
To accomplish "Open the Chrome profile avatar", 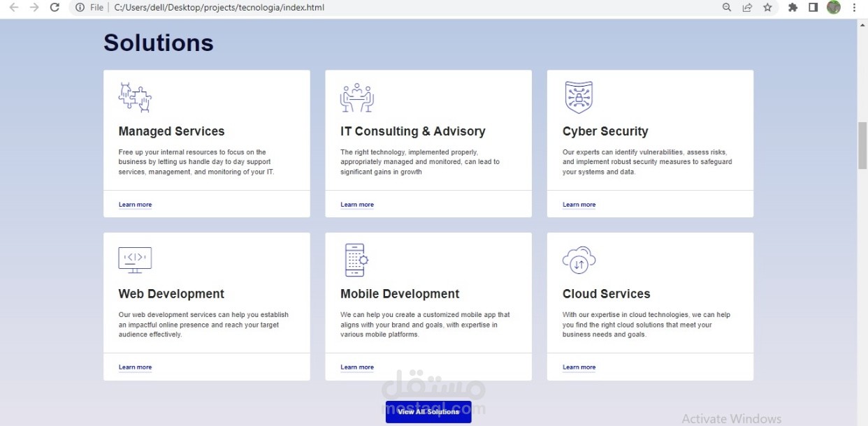I will (x=833, y=8).
